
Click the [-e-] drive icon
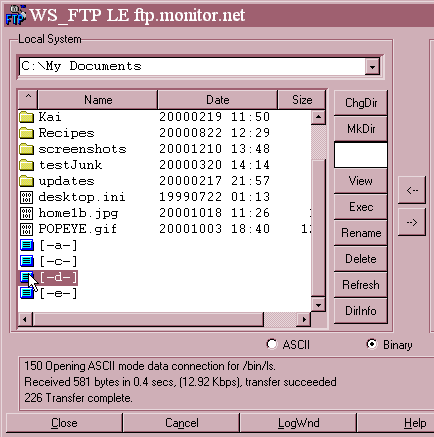[x=27, y=293]
